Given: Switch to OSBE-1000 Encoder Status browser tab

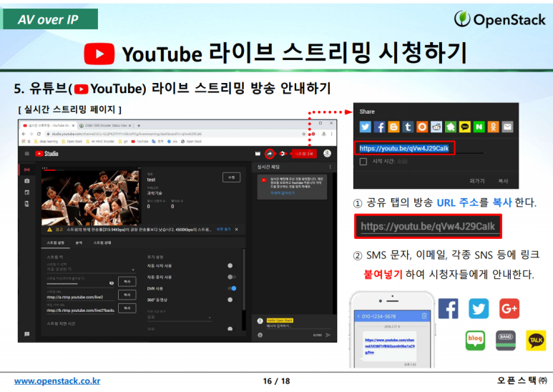Looking at the screenshot, I should tap(105, 125).
